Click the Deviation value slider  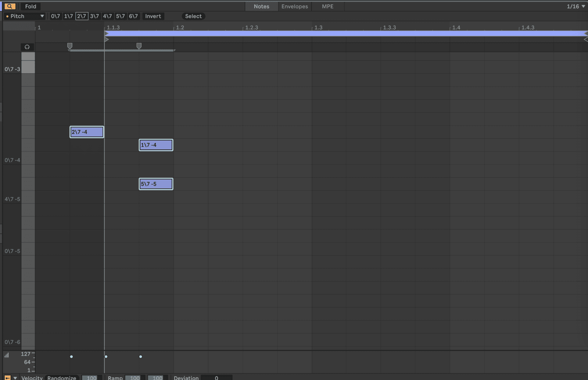[216, 378]
